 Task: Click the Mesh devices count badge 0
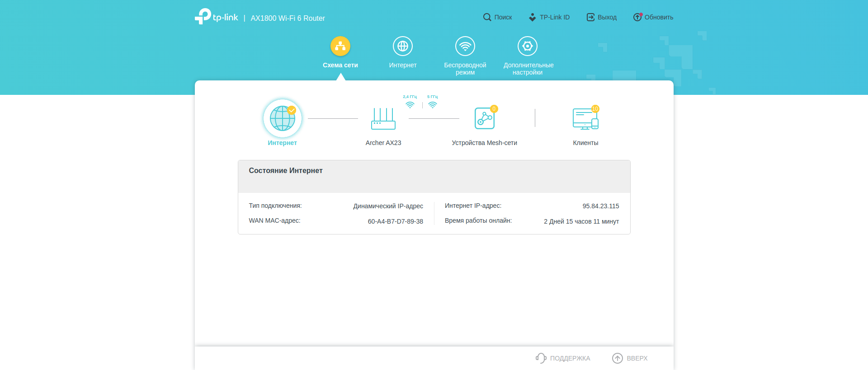494,109
